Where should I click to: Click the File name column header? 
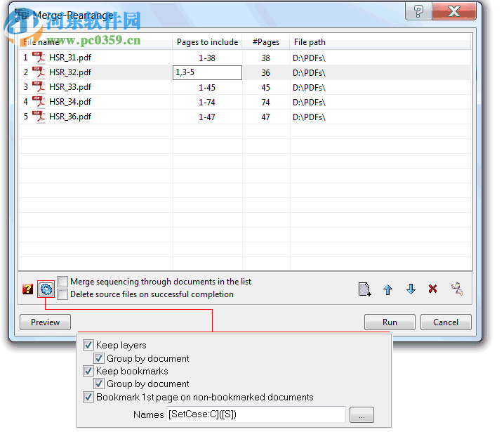(95, 42)
